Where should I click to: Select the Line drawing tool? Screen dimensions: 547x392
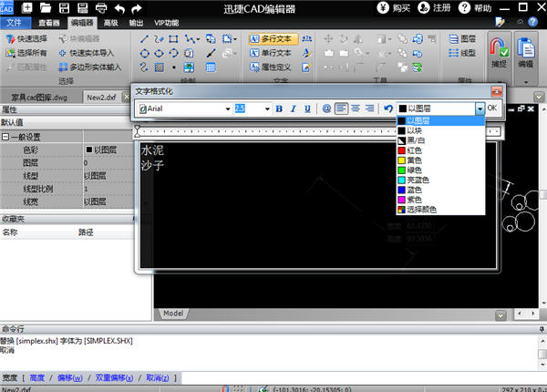click(x=144, y=38)
